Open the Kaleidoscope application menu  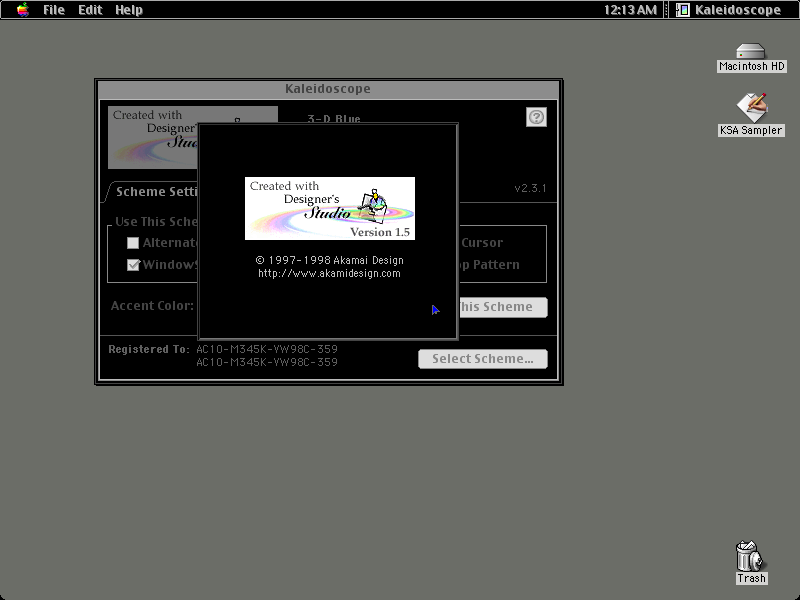tap(730, 10)
